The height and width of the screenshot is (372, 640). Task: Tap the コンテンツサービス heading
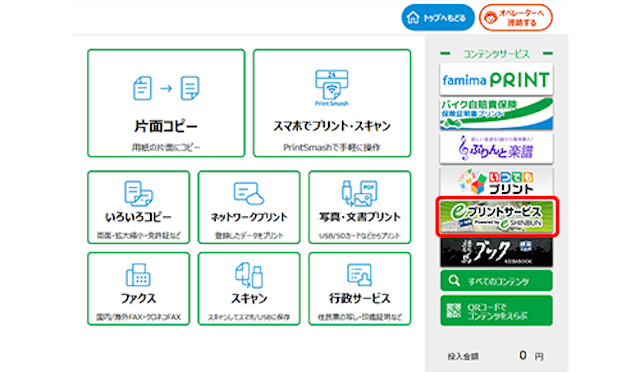[x=496, y=54]
